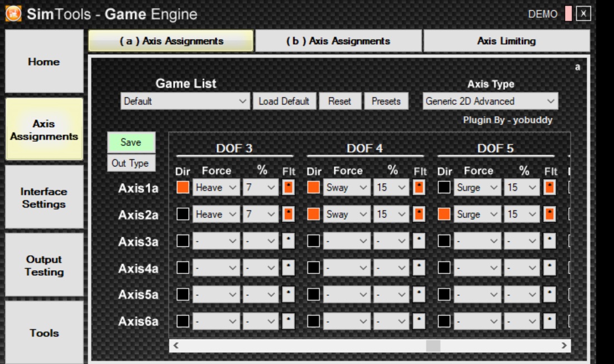Click the Reset button
Image resolution: width=614 pixels, height=364 pixels.
340,101
